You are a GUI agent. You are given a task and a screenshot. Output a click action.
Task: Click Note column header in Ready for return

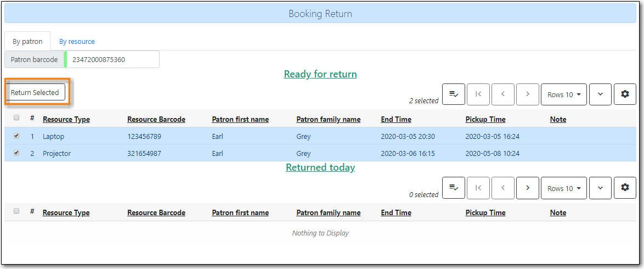click(558, 120)
